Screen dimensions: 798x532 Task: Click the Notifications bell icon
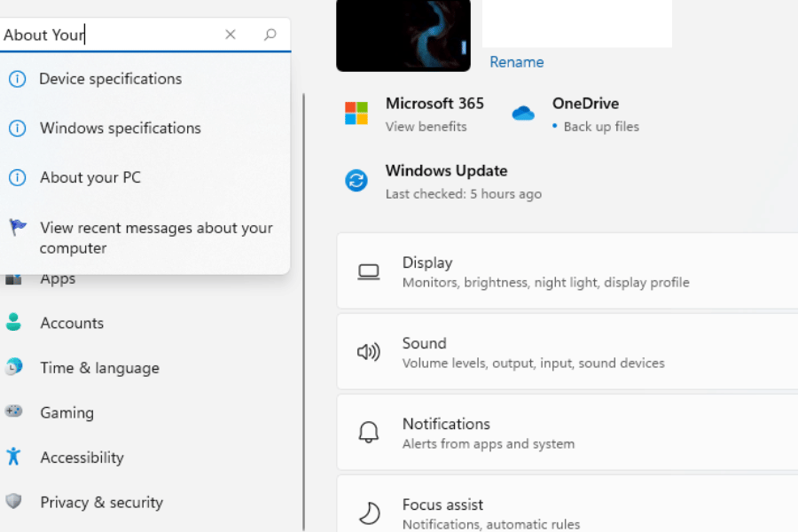(368, 424)
